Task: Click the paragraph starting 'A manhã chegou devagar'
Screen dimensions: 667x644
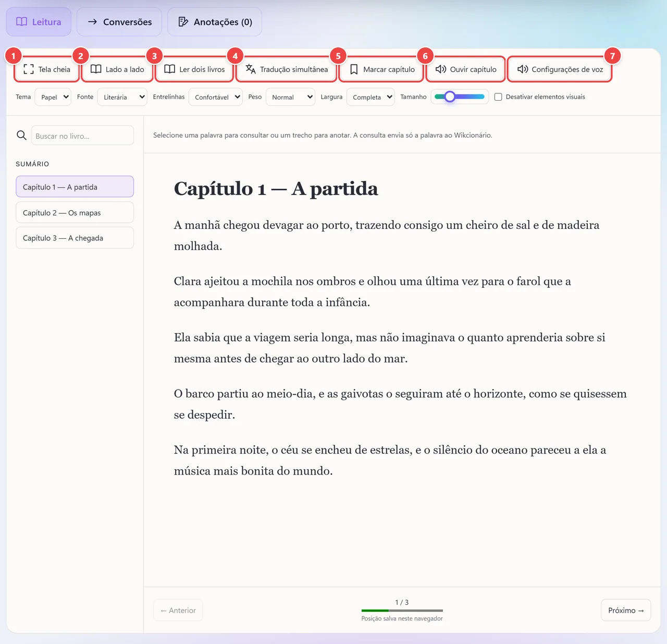Action: (x=387, y=236)
